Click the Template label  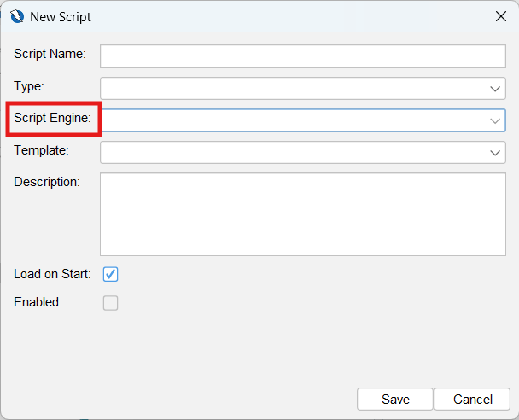(x=41, y=150)
